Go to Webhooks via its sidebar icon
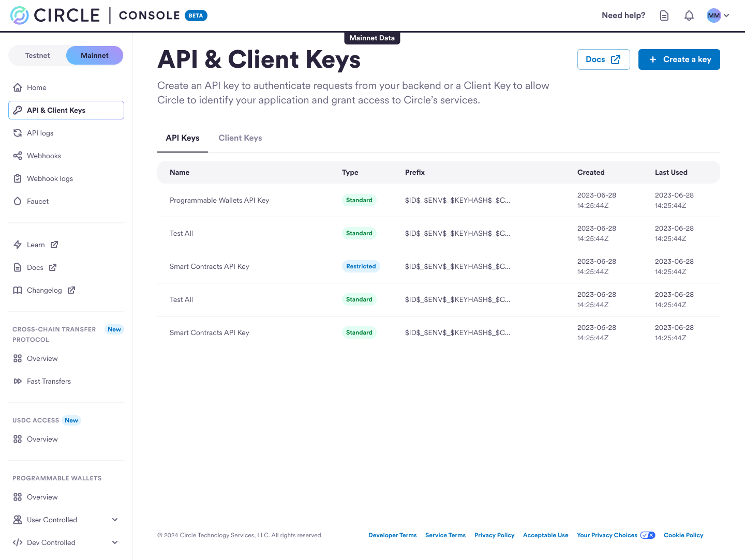 click(18, 156)
